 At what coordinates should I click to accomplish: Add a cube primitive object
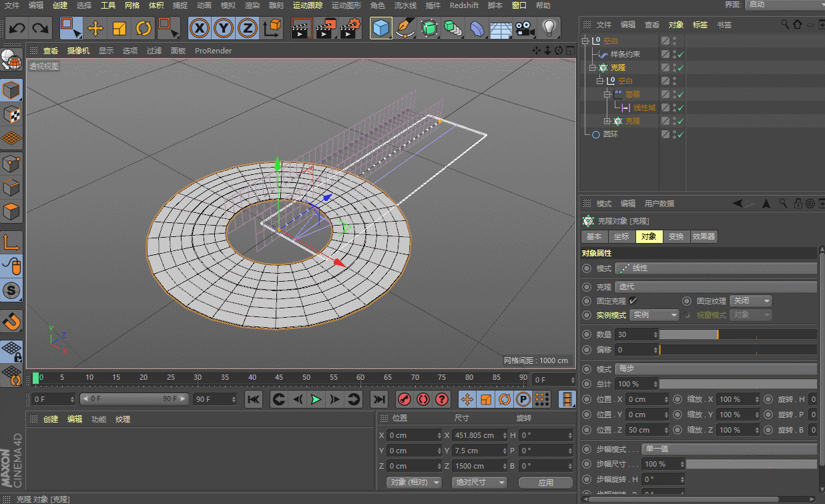click(x=380, y=28)
